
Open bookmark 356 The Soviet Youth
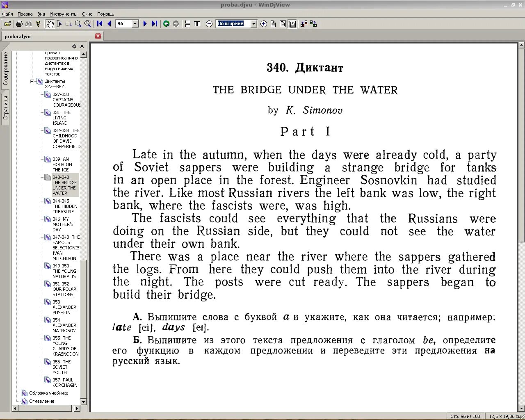tap(62, 367)
